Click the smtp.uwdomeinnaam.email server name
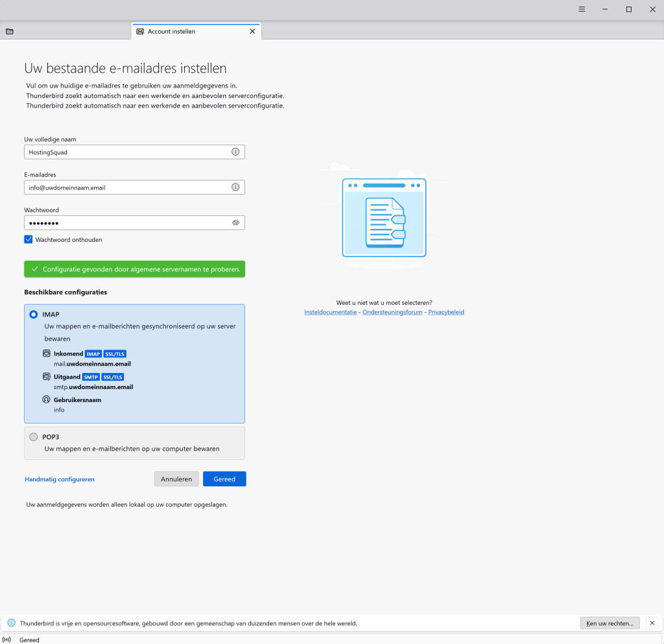Viewport: 664px width, 644px height. coord(93,387)
